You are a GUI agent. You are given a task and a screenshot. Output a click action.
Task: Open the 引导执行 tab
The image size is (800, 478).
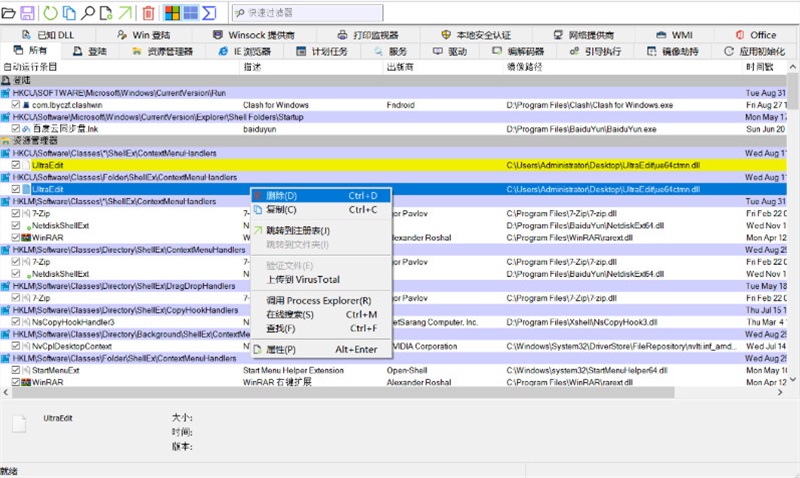click(595, 51)
